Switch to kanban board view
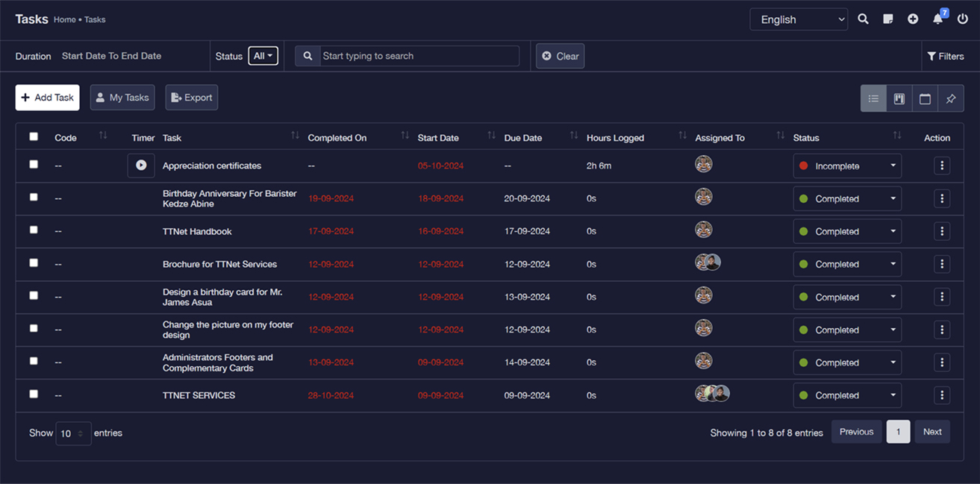Image resolution: width=980 pixels, height=484 pixels. pyautogui.click(x=899, y=98)
